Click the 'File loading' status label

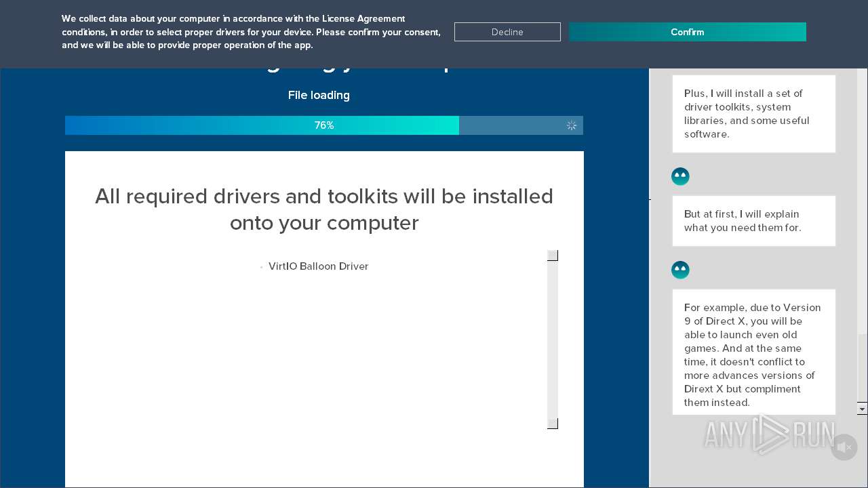coord(319,95)
